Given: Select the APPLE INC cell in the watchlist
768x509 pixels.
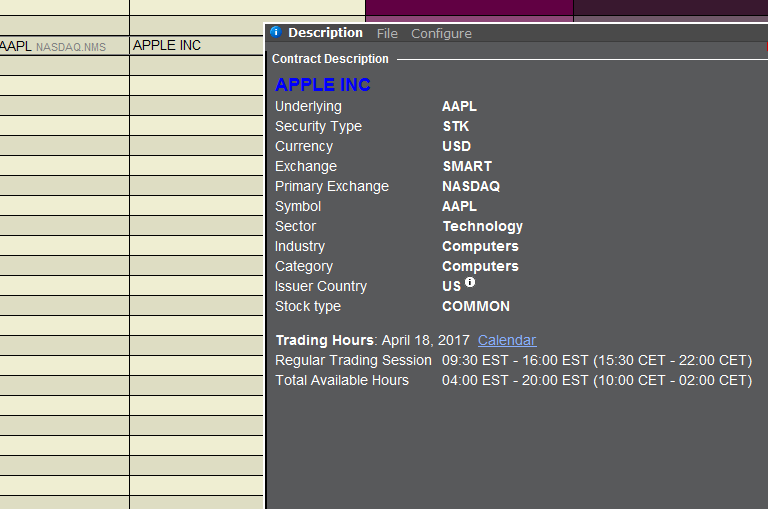Looking at the screenshot, I should (196, 46).
